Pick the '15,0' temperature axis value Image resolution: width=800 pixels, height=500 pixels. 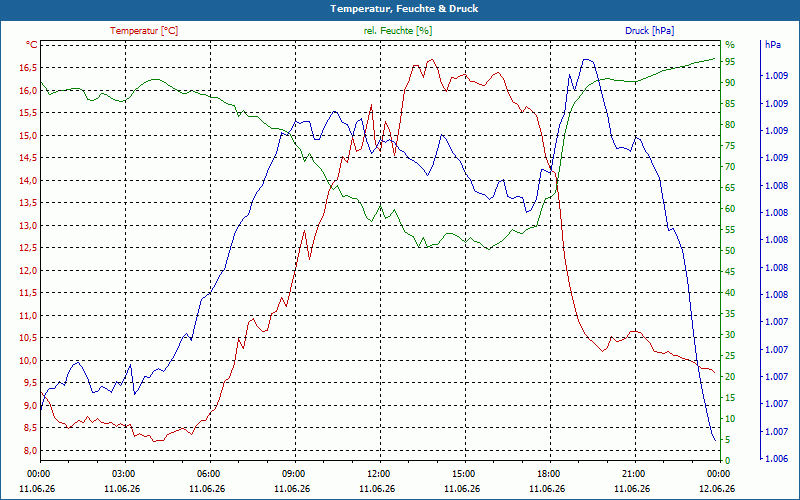click(x=28, y=135)
